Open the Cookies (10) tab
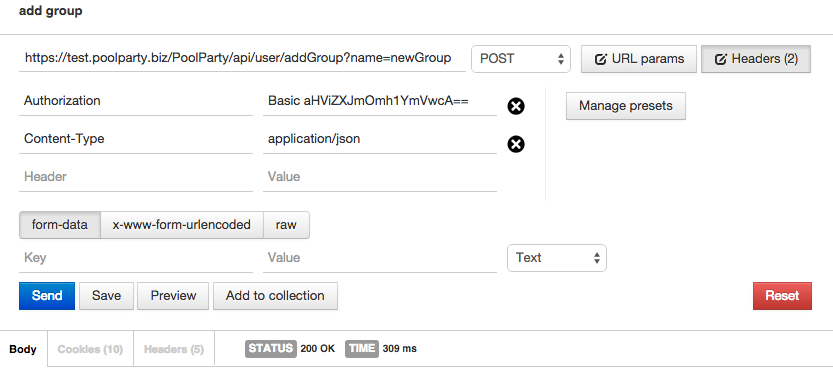The image size is (833, 380). (x=90, y=349)
